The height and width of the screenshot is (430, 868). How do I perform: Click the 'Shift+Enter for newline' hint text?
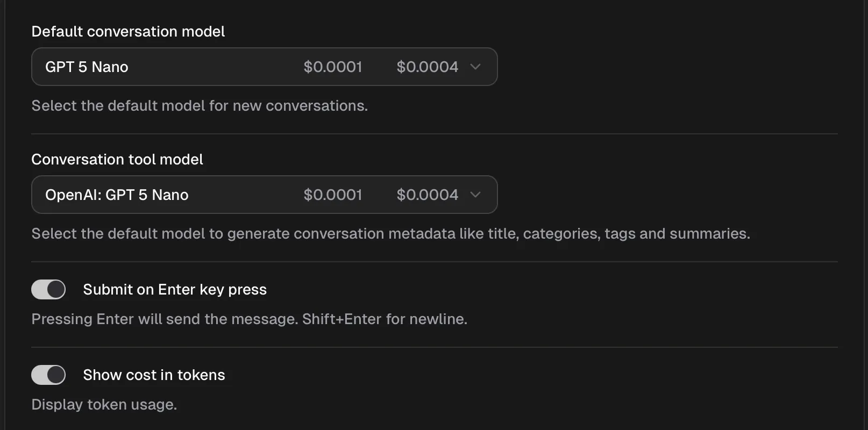coord(385,319)
